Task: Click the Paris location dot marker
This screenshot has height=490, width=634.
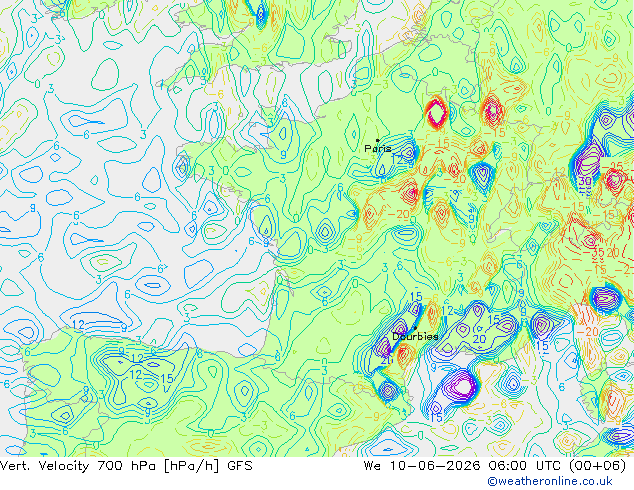Action: [378, 140]
